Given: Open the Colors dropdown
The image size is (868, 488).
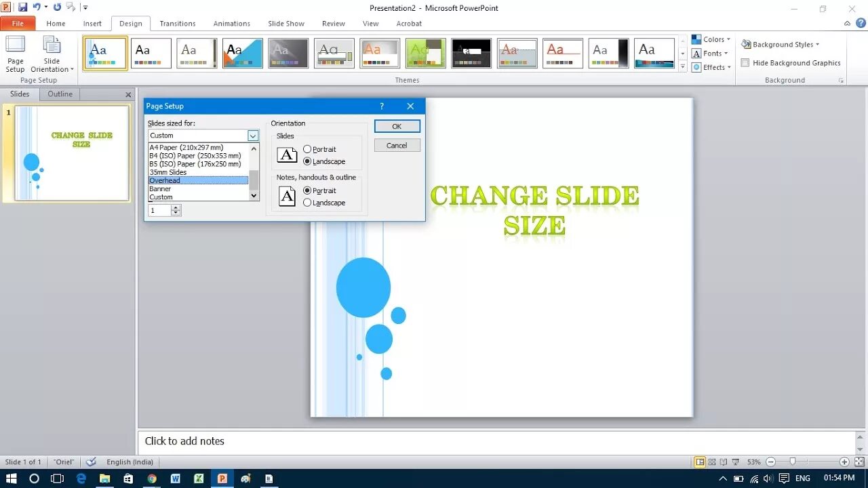Looking at the screenshot, I should (711, 39).
